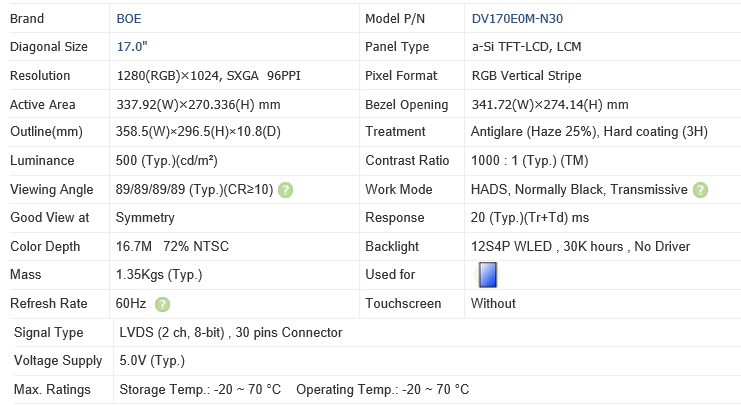The height and width of the screenshot is (405, 741).
Task: Select the 12S4P WLED backlight value
Action: tap(580, 247)
